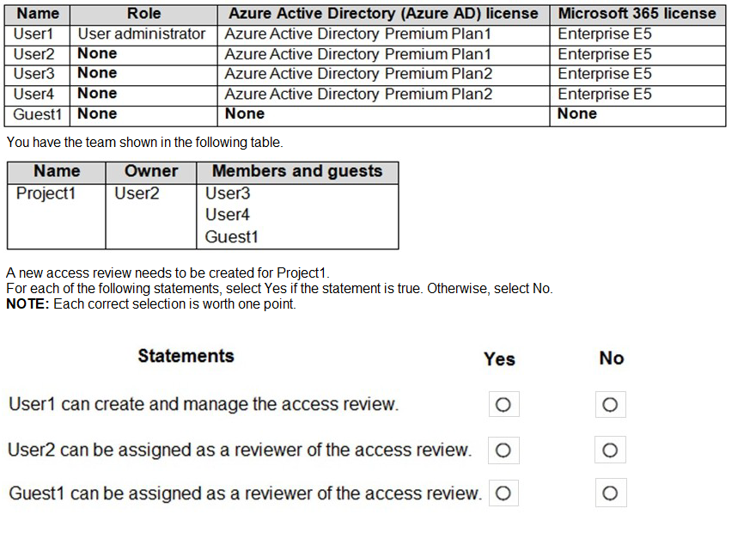Choose No for User2 reviewer statement

pos(610,450)
